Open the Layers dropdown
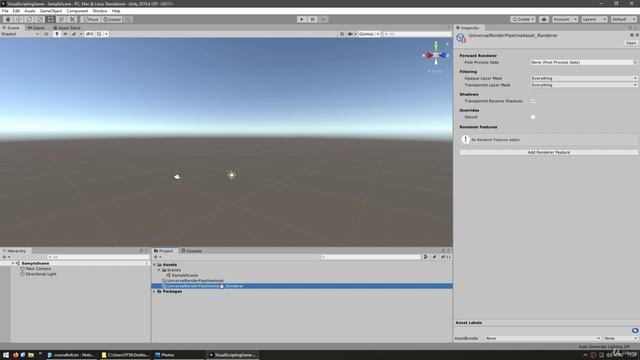640x360 pixels. (594, 19)
